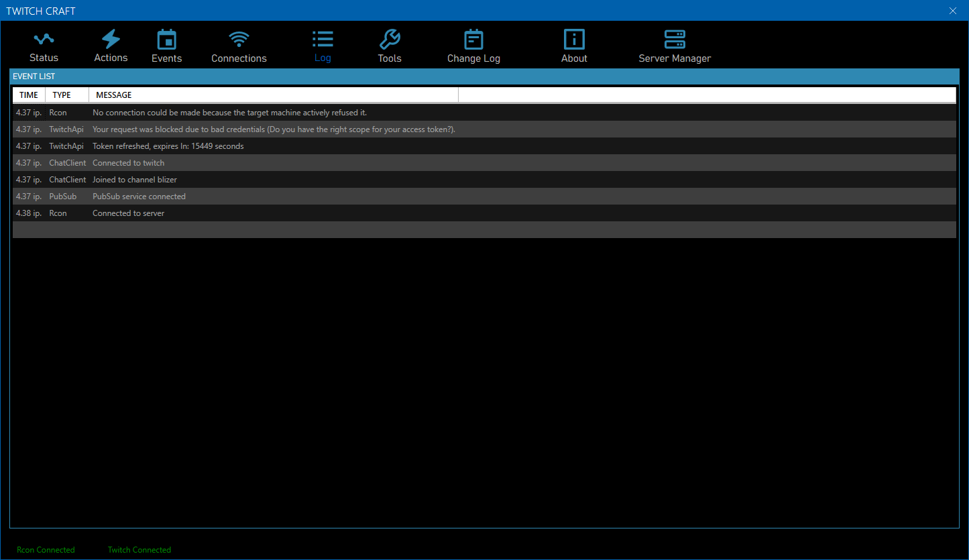Select the Token refreshed log entry
Screen dimensions: 969x560
(x=168, y=146)
